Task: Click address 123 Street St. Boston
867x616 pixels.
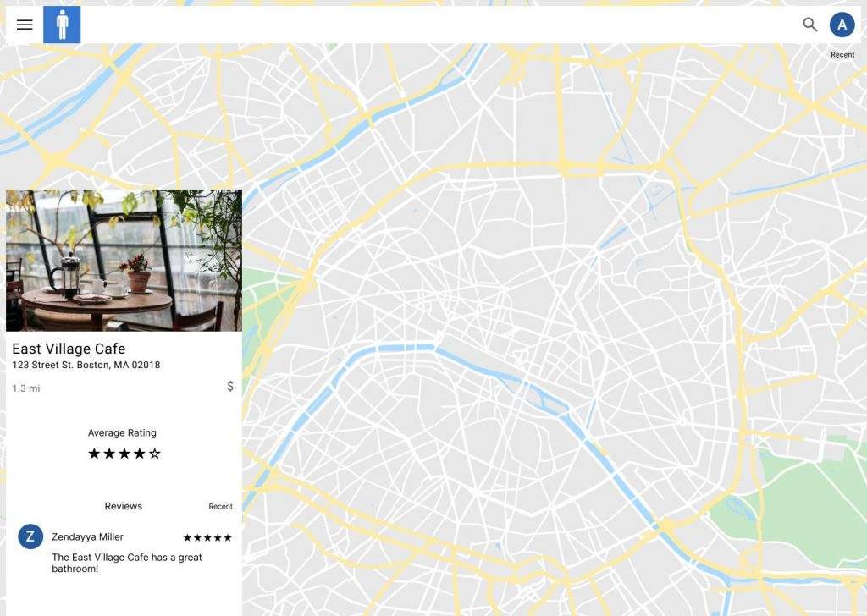Action: [x=86, y=366]
